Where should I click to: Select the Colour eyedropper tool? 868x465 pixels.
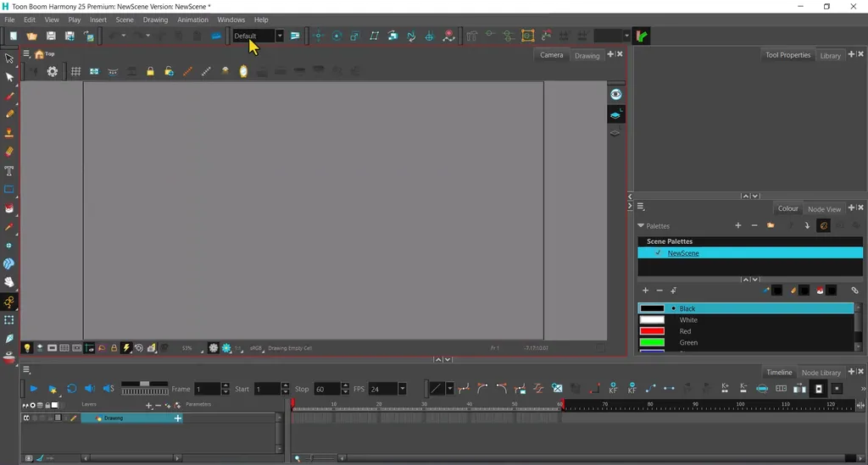tap(8, 227)
